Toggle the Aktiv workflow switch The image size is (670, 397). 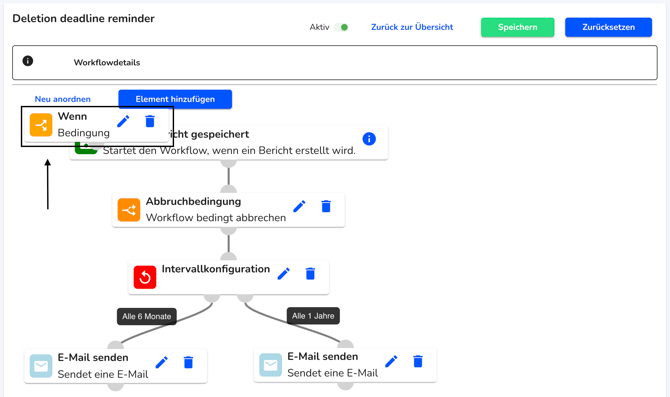pos(341,27)
